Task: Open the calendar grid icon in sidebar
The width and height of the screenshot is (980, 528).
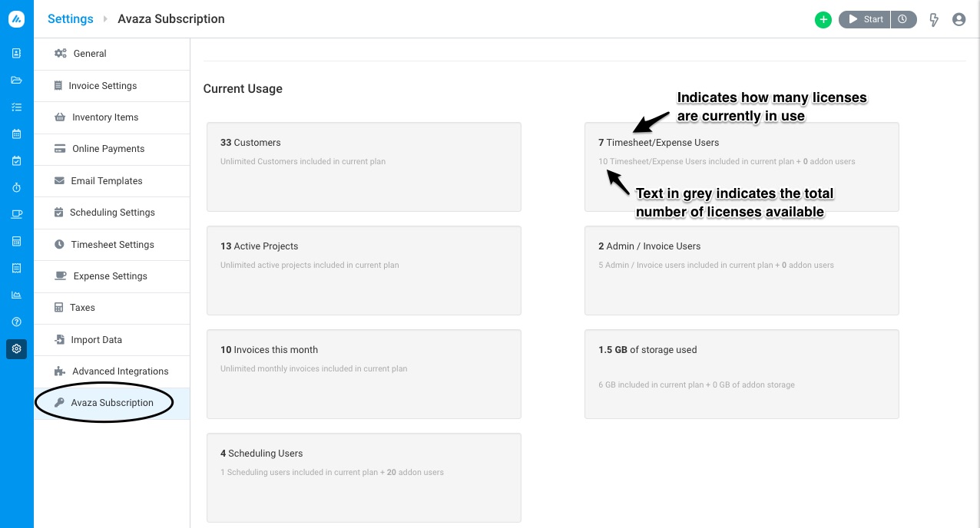Action: (17, 134)
